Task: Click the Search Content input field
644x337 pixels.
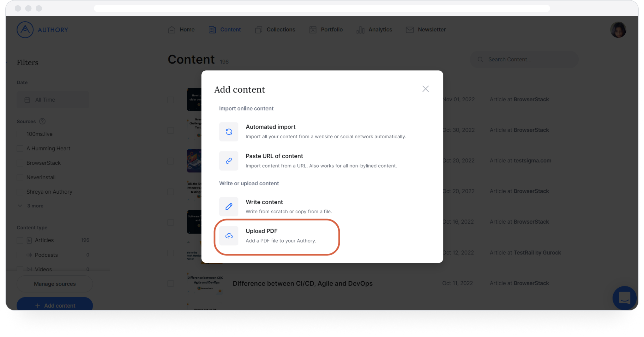Action: (x=524, y=60)
